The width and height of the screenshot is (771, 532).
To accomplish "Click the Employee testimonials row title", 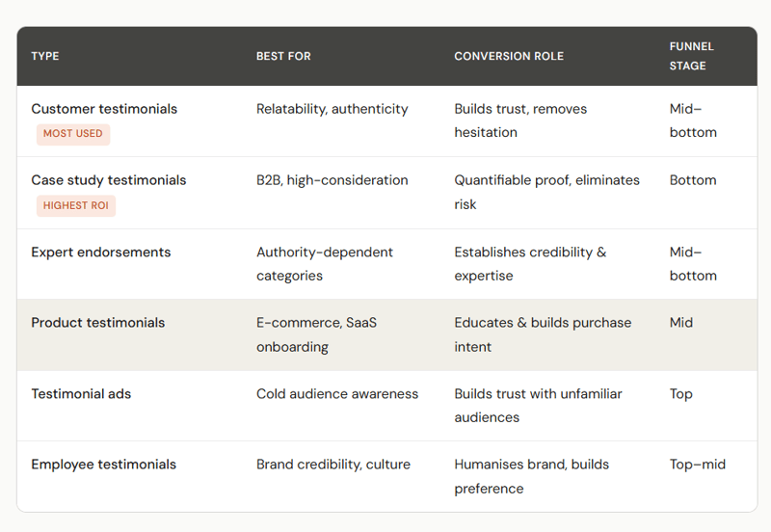I will 104,465.
